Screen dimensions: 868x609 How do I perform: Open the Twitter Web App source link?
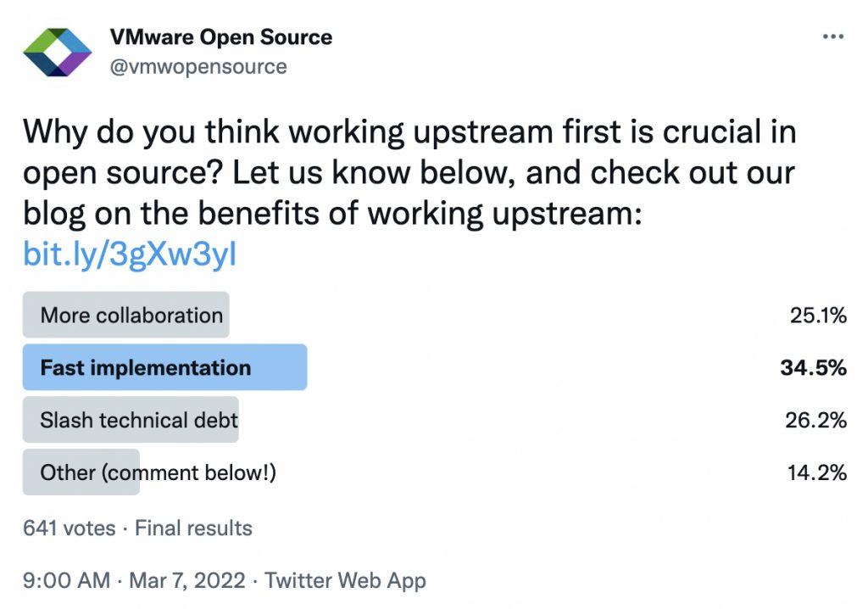click(345, 581)
